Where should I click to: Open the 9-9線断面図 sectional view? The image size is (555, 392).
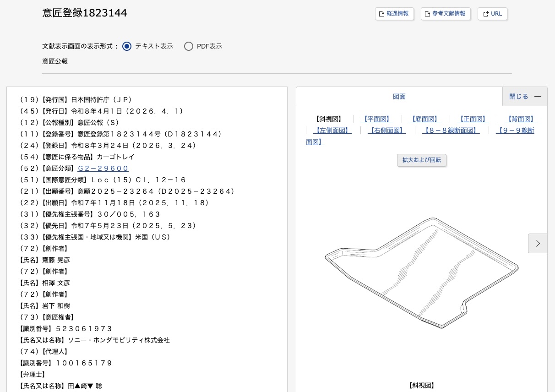pyautogui.click(x=515, y=131)
